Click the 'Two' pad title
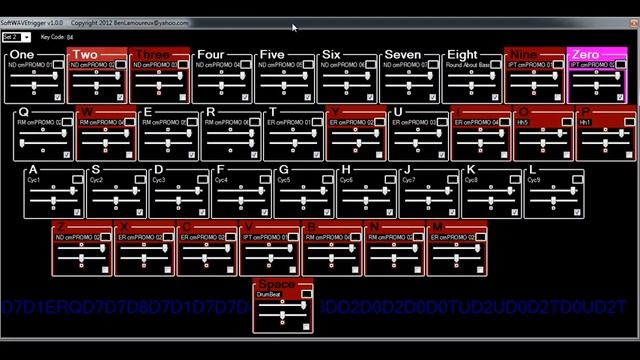 [85, 54]
